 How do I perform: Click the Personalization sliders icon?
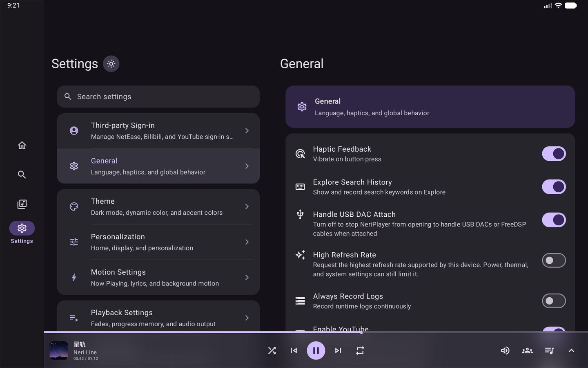pos(74,242)
